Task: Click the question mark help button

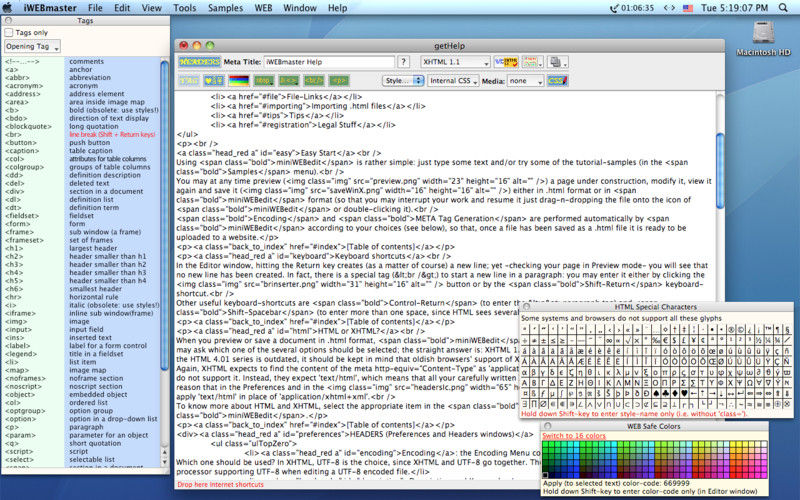Action: click(403, 62)
